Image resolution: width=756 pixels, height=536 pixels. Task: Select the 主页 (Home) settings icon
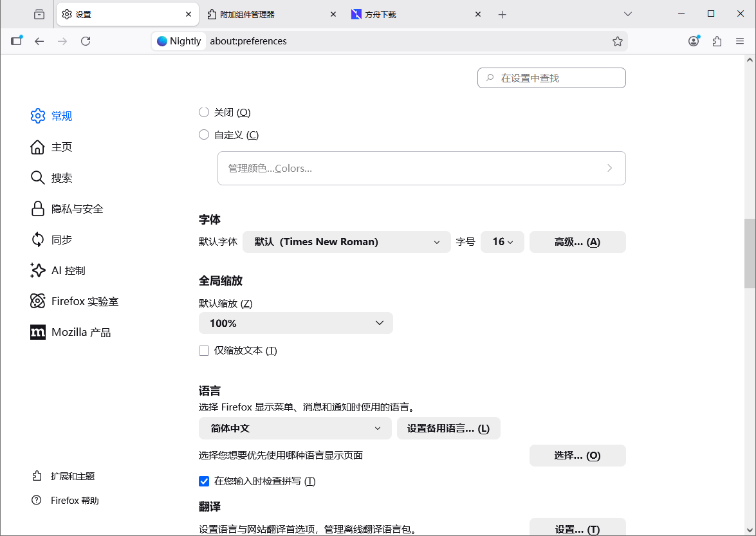62,147
